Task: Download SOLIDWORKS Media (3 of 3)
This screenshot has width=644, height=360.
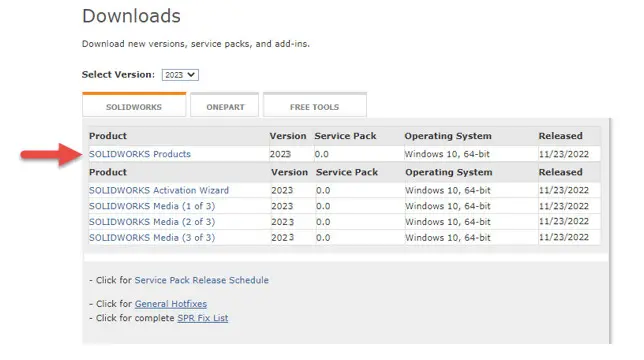Action: (152, 237)
